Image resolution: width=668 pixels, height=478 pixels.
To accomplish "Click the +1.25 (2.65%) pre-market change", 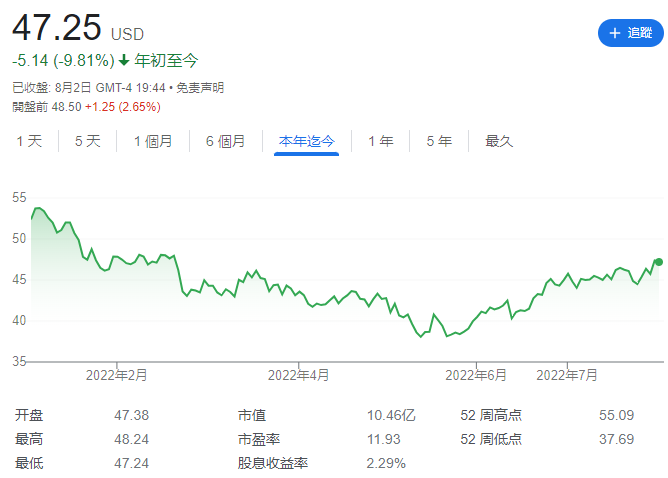I will [123, 107].
